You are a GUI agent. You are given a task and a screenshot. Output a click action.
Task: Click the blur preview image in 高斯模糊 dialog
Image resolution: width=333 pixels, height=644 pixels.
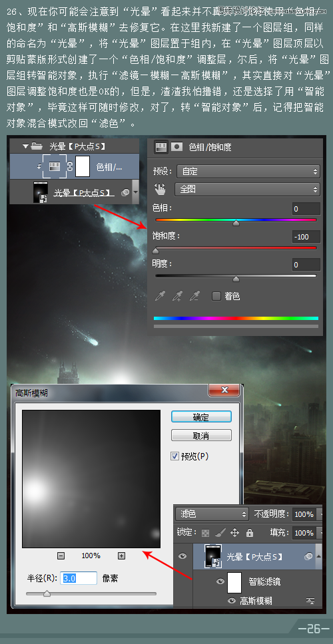pyautogui.click(x=91, y=479)
